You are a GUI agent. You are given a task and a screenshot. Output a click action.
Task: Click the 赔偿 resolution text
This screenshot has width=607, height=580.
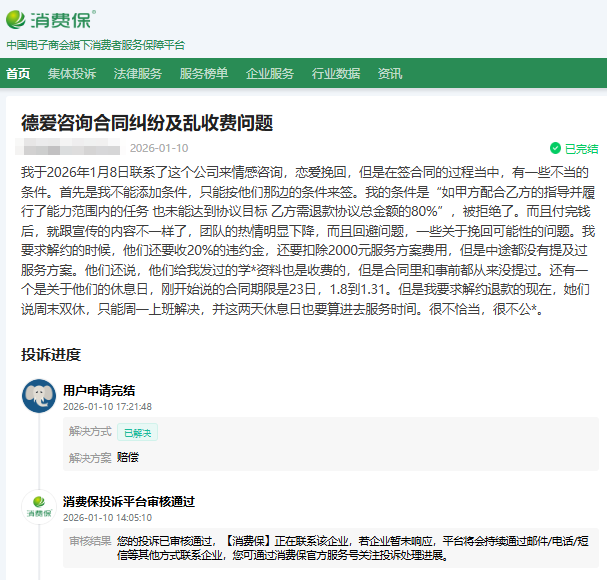tap(128, 457)
